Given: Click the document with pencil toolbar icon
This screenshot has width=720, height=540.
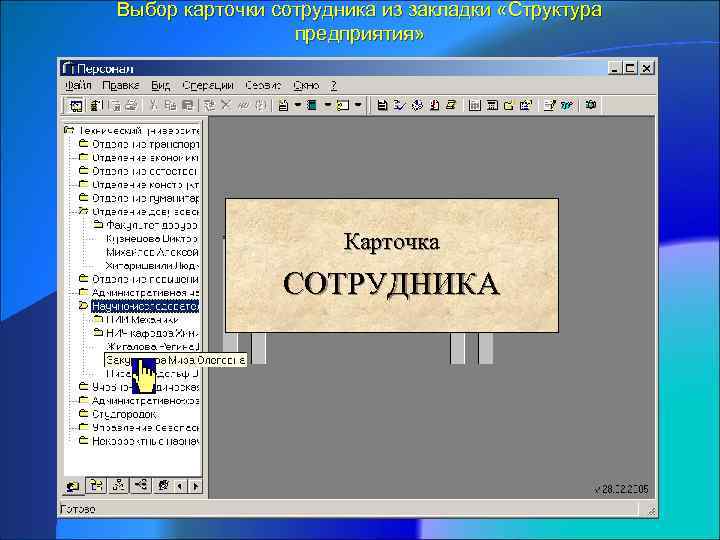Looking at the screenshot, I should tap(550, 105).
